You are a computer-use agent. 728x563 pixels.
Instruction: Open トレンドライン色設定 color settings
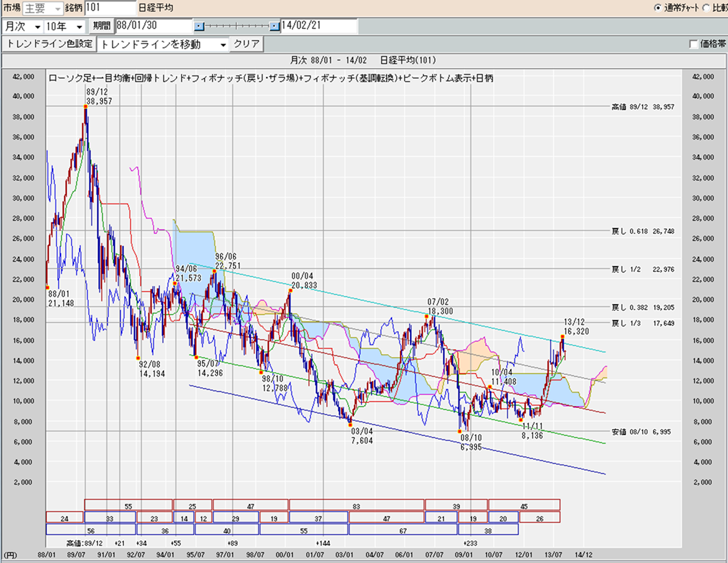coord(50,44)
